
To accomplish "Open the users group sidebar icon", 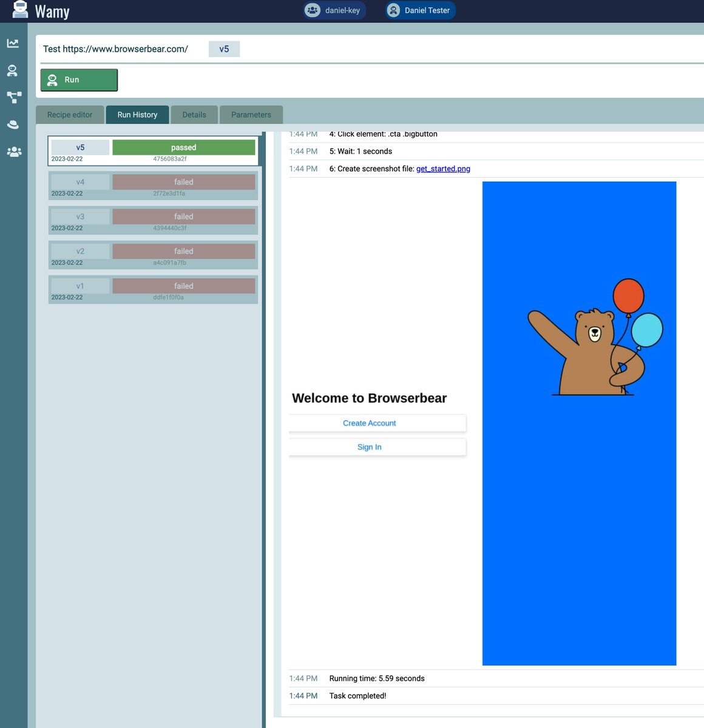I will (x=14, y=152).
